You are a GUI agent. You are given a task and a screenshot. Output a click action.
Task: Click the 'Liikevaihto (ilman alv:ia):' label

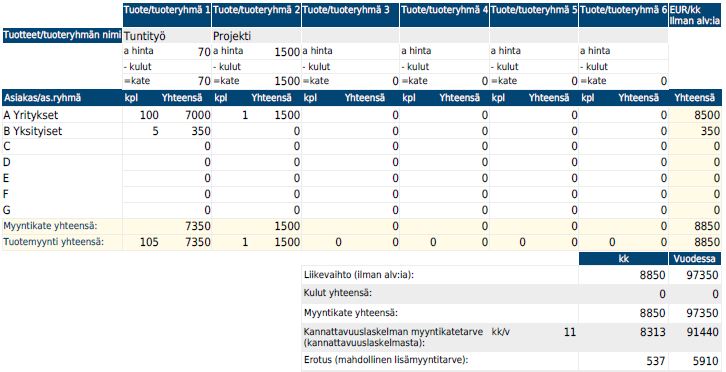click(359, 275)
